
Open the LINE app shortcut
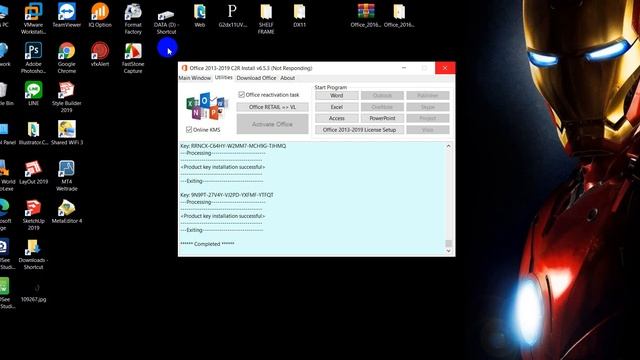click(x=33, y=93)
